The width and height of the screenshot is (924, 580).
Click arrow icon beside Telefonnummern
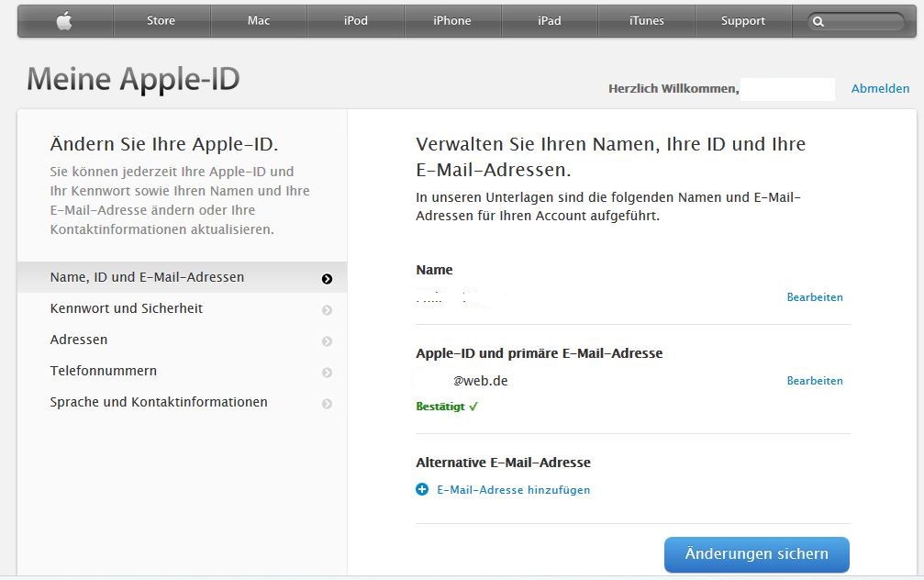pyautogui.click(x=327, y=373)
